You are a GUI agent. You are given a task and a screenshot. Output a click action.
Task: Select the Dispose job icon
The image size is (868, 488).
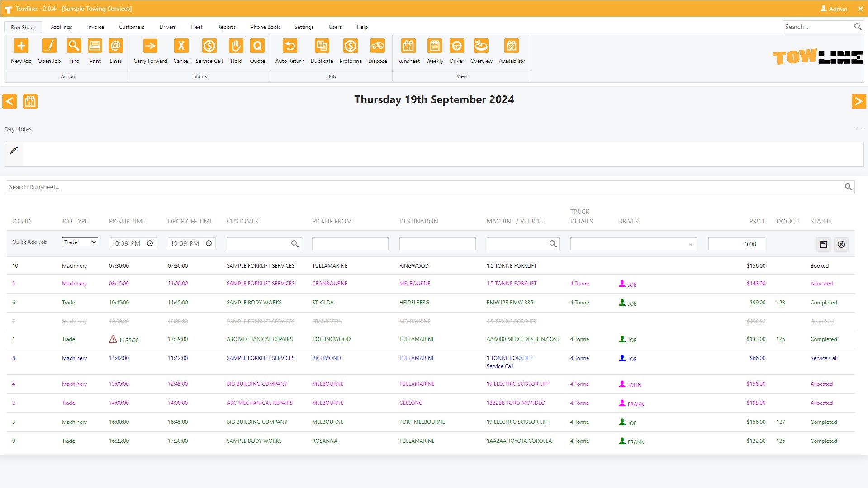377,46
